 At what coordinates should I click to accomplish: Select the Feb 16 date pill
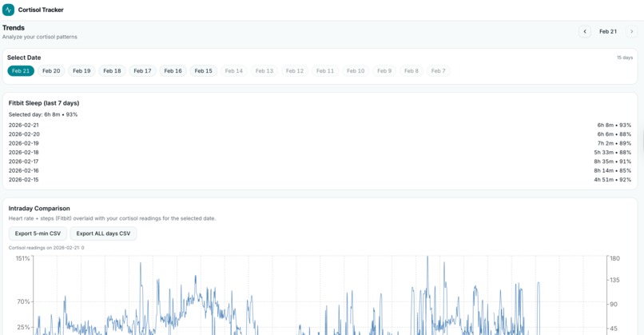coord(173,70)
